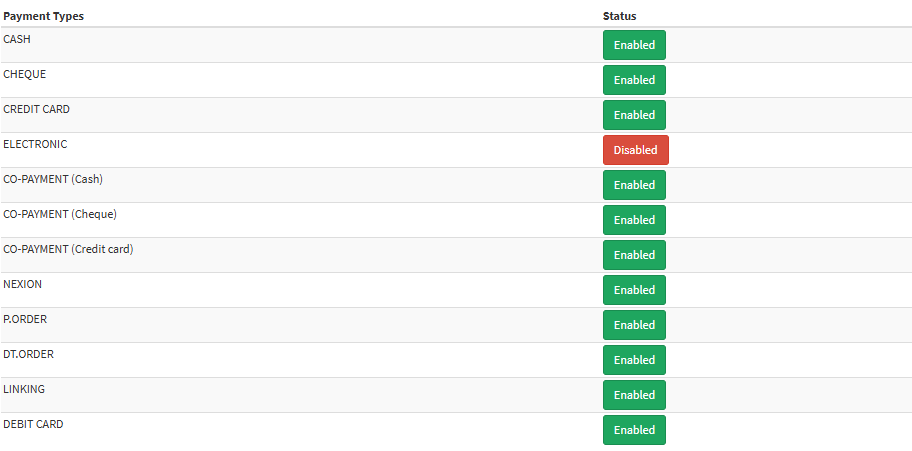Select the CASH payment type label
The height and width of the screenshot is (451, 912).
click(17, 39)
